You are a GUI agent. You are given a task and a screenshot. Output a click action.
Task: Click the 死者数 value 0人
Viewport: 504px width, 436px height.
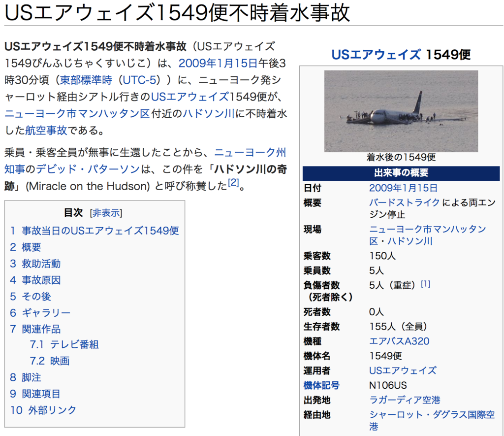point(377,312)
